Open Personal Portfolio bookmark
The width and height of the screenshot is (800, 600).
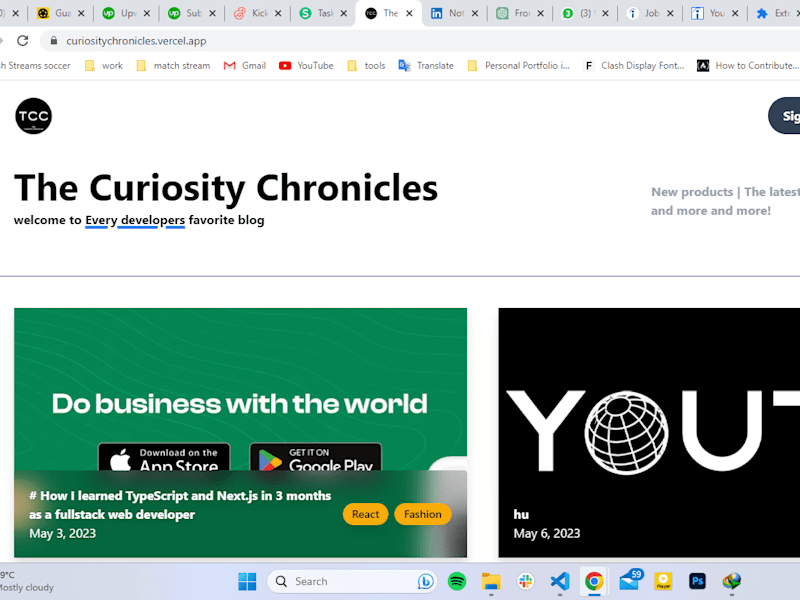[519, 66]
